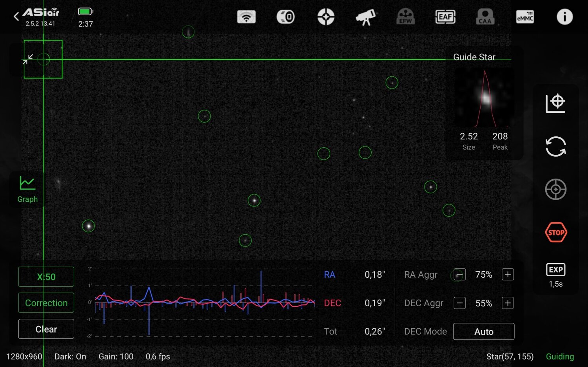Open the info icon

click(564, 17)
